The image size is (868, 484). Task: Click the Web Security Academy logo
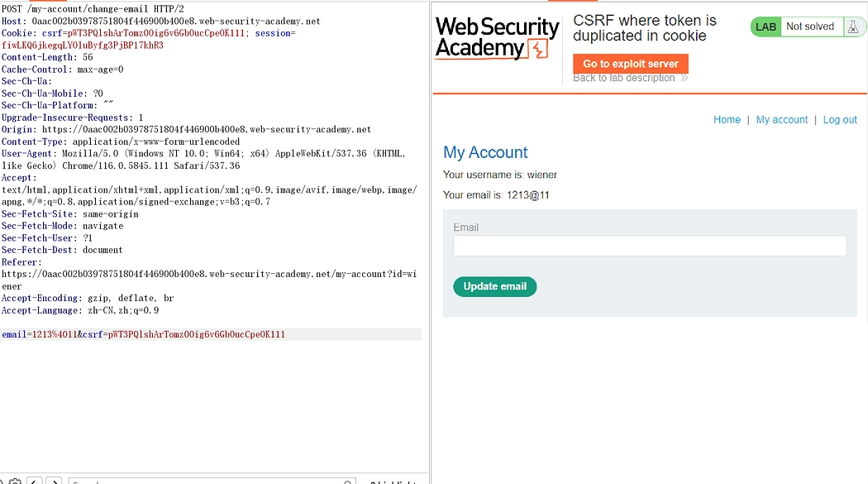[x=497, y=39]
